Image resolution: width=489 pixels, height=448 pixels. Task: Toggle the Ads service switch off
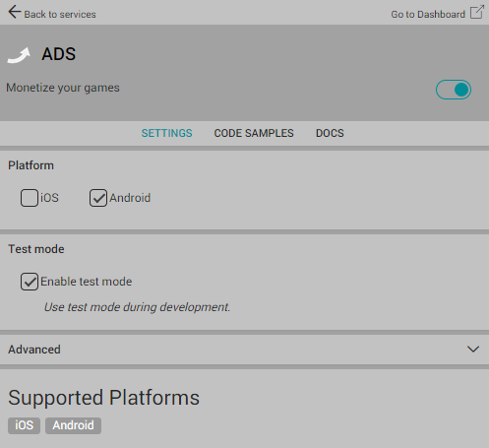(x=454, y=90)
